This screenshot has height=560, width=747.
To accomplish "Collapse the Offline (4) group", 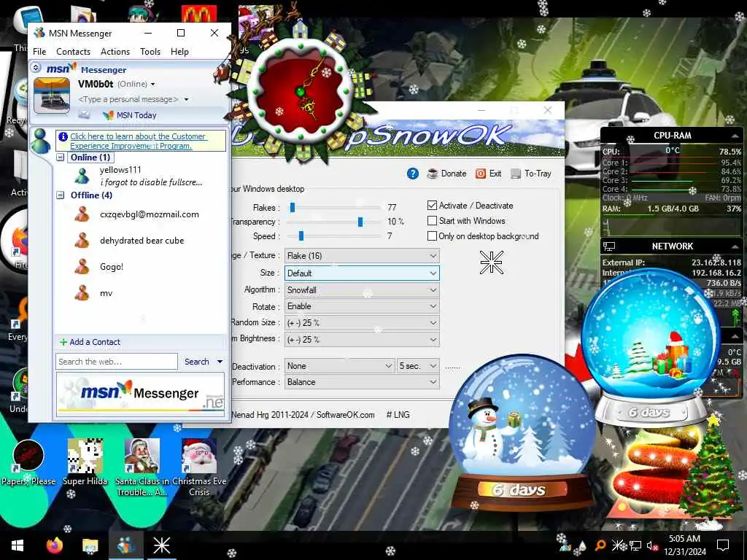I will tap(61, 195).
